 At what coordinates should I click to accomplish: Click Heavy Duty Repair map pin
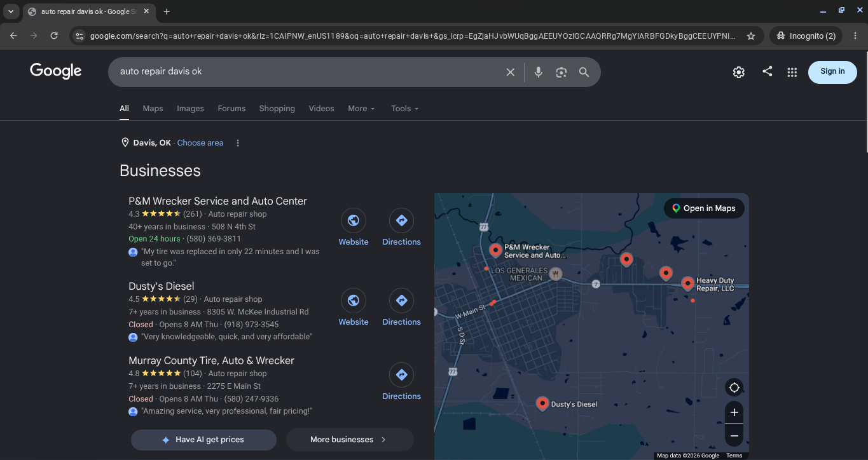click(687, 283)
